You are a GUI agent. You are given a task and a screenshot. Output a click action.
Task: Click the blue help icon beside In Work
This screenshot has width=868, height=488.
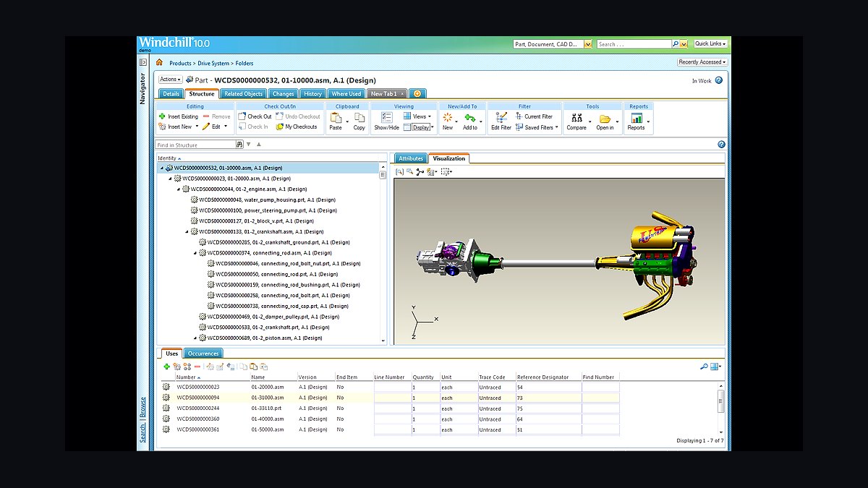click(719, 81)
